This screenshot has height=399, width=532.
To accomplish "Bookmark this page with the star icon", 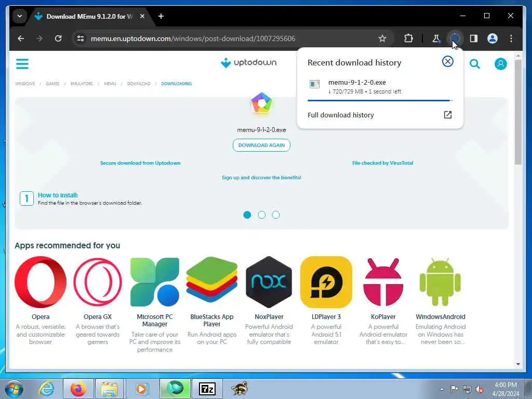I will click(382, 38).
